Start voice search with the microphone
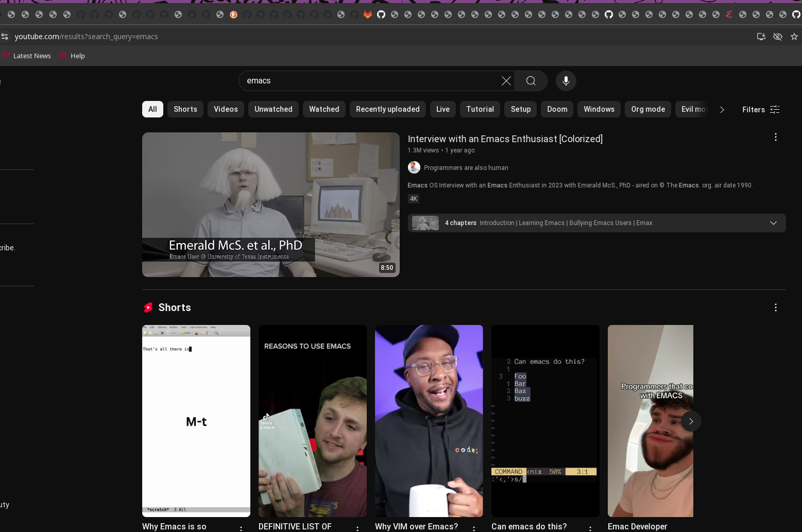The height and width of the screenshot is (532, 802). (566, 81)
